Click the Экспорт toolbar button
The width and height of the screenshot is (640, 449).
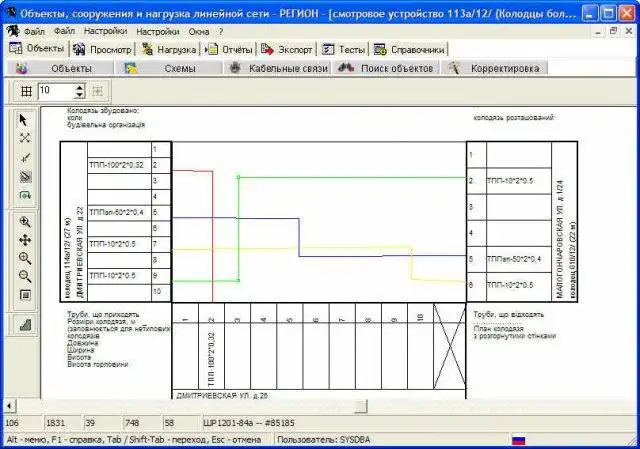(x=287, y=50)
